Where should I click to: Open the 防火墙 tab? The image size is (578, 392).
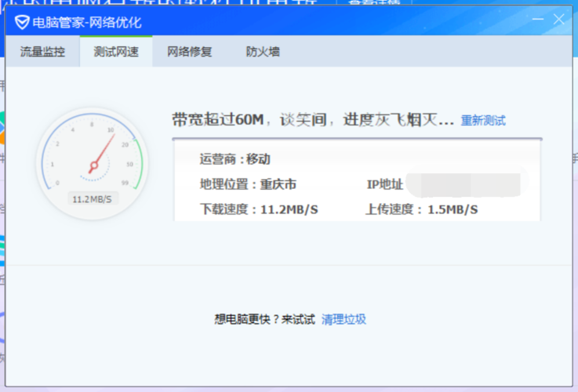coord(263,53)
